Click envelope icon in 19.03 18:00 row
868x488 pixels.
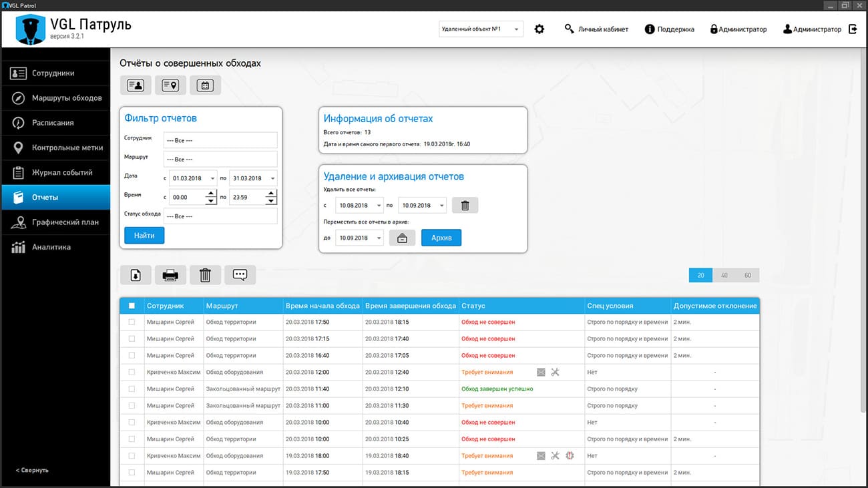[541, 456]
